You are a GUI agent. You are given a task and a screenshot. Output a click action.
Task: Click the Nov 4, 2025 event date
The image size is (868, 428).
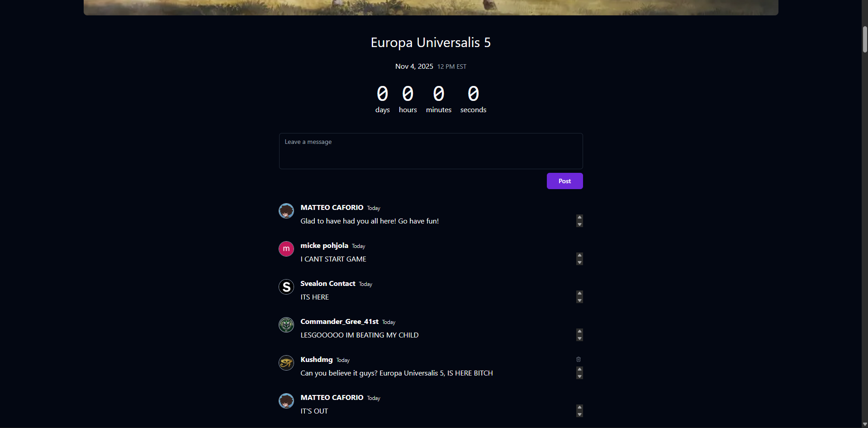(413, 66)
